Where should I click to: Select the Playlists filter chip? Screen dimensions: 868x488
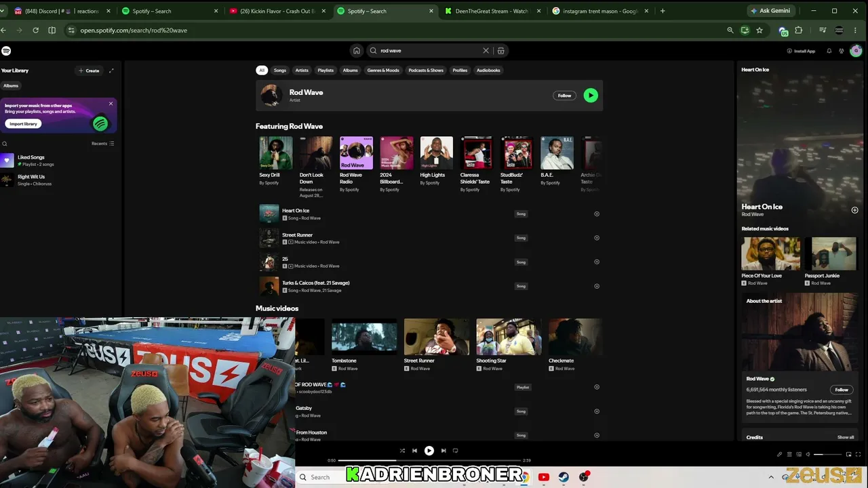click(325, 70)
